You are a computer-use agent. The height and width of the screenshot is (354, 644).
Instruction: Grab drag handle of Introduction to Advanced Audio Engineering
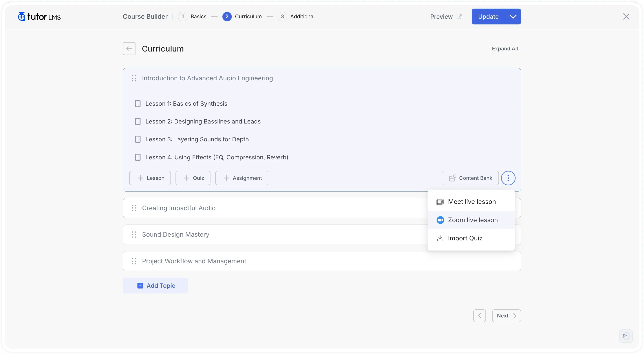pos(134,78)
